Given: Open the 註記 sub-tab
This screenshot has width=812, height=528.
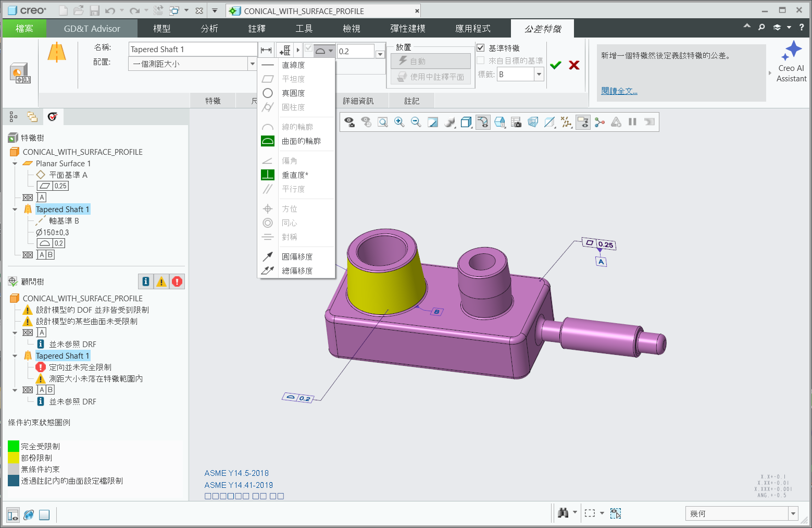Looking at the screenshot, I should pyautogui.click(x=411, y=101).
